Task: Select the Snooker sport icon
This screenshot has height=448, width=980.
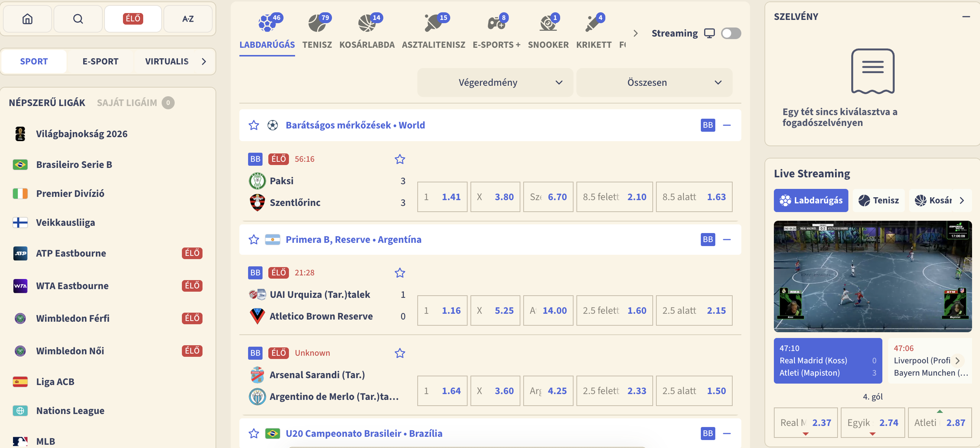Action: 548,24
